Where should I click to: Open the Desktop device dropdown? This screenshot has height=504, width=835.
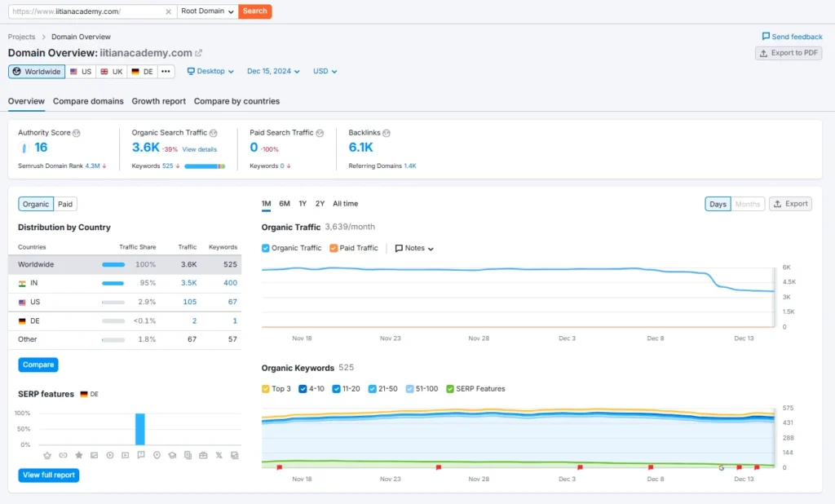coord(210,72)
